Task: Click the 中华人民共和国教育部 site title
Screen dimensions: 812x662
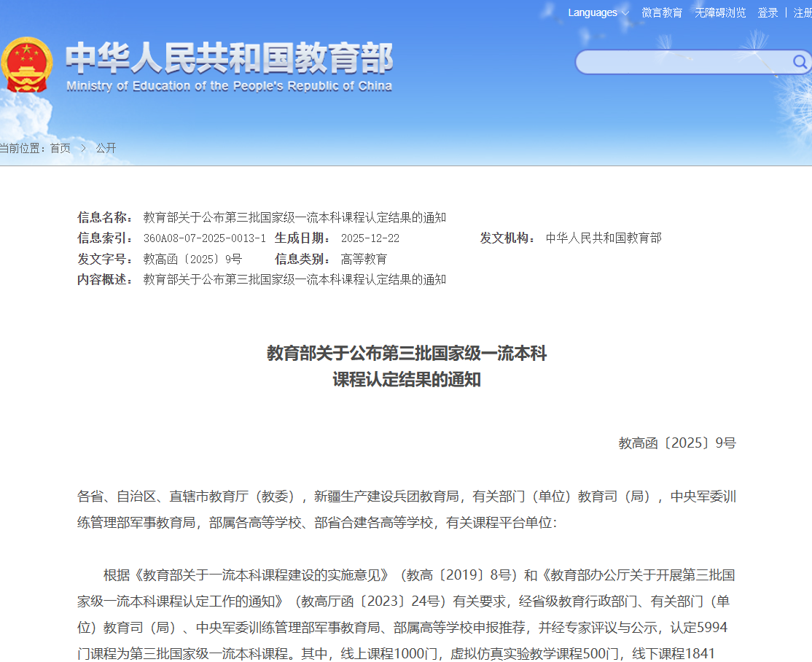Action: [229, 58]
